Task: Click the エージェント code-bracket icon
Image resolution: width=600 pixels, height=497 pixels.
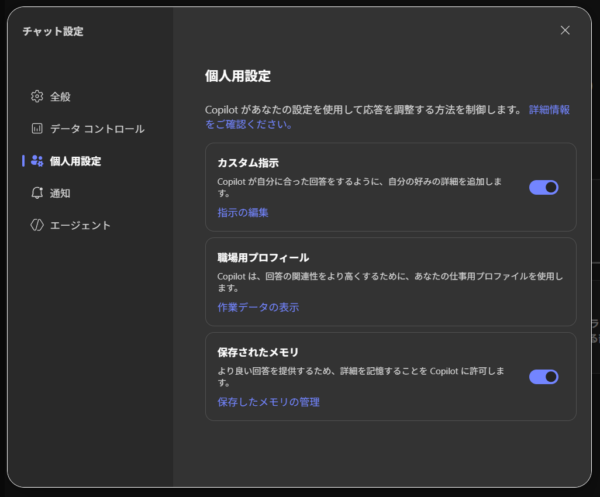Action: [x=37, y=225]
